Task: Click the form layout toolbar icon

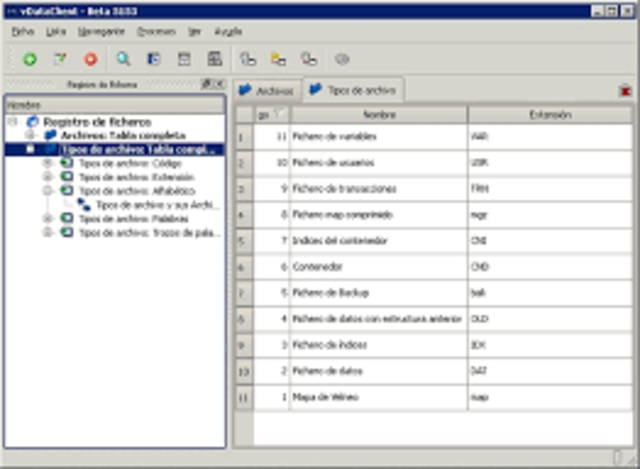Action: [184, 59]
